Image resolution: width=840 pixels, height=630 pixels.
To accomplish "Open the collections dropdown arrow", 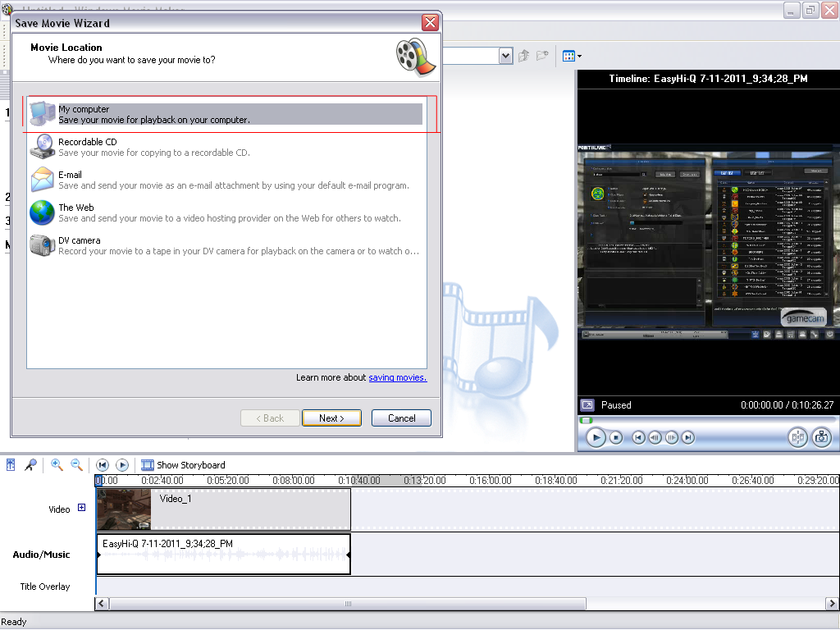I will [505, 56].
